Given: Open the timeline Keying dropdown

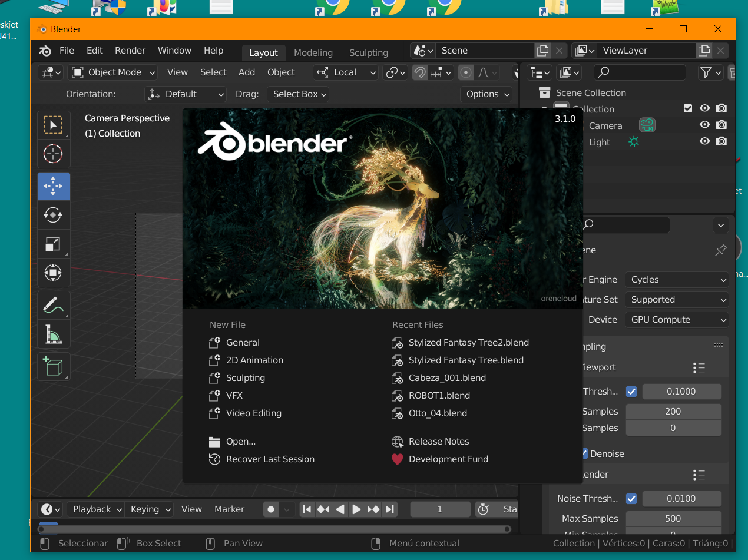Looking at the screenshot, I should click(149, 509).
